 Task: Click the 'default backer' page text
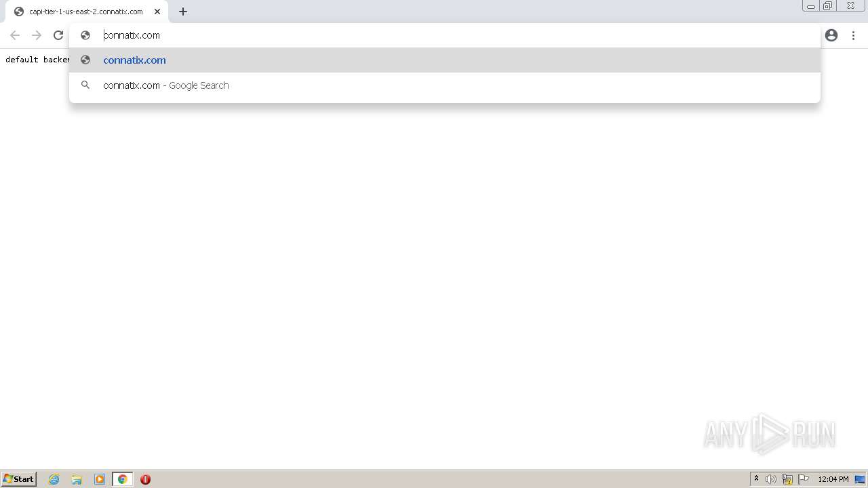pos(37,60)
